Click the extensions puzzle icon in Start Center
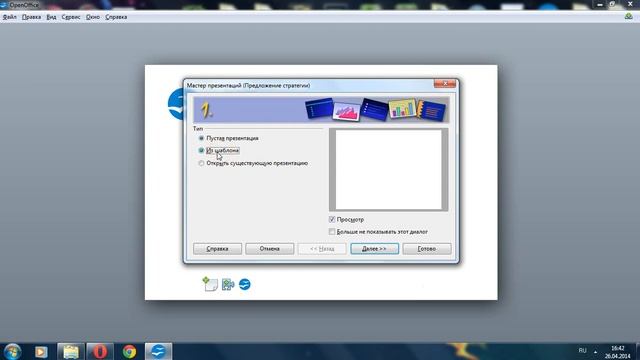This screenshot has height=360, width=640. 228,284
